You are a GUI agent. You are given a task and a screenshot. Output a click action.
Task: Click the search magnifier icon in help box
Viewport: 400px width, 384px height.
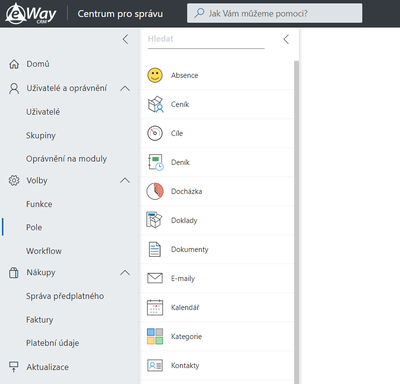(199, 13)
